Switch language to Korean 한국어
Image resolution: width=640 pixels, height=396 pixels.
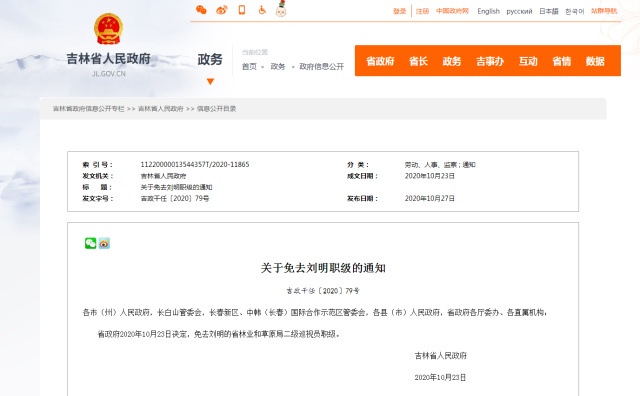pyautogui.click(x=575, y=11)
